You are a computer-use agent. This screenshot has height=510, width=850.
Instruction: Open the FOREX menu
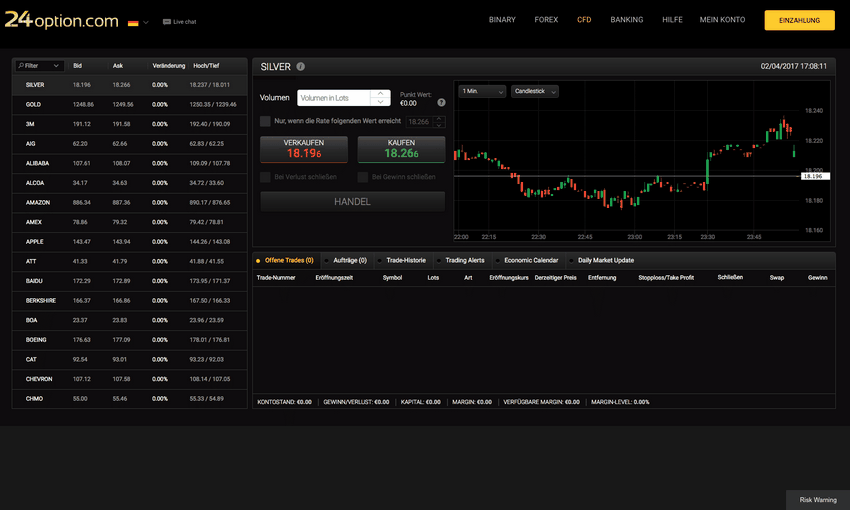[546, 20]
